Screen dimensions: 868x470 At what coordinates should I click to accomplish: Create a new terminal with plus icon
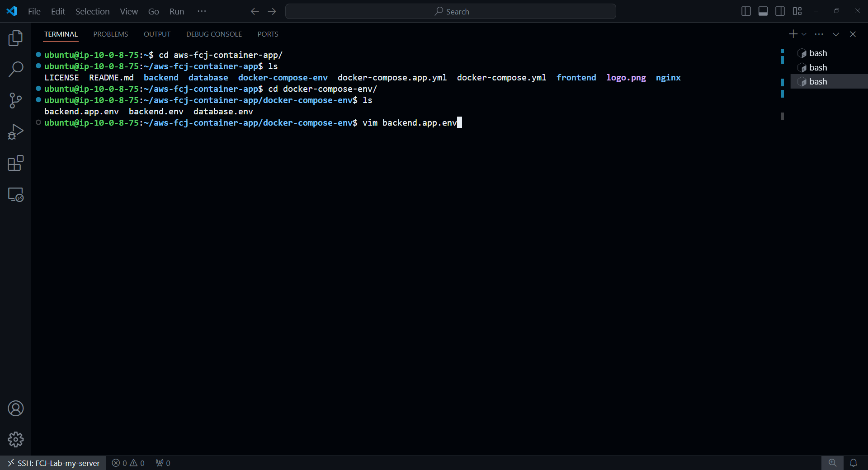pyautogui.click(x=793, y=34)
